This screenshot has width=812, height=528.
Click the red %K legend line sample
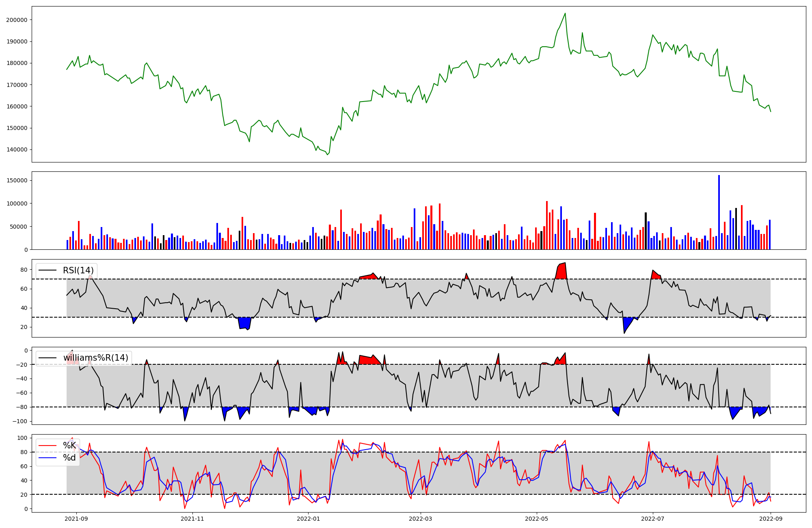[47, 446]
